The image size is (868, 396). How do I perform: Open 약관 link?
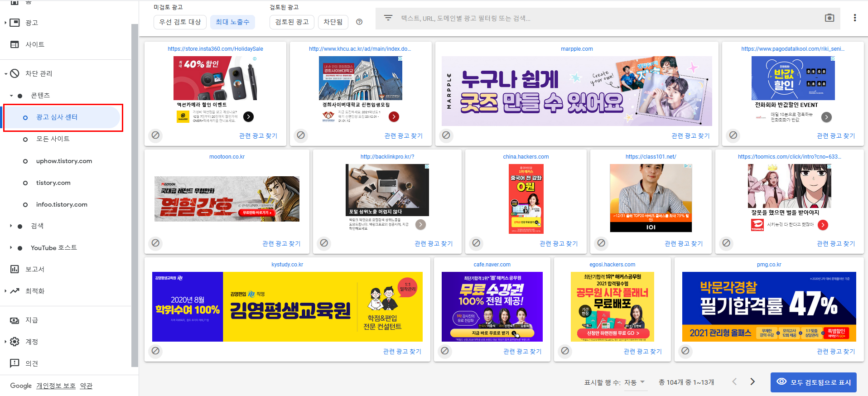coord(86,386)
